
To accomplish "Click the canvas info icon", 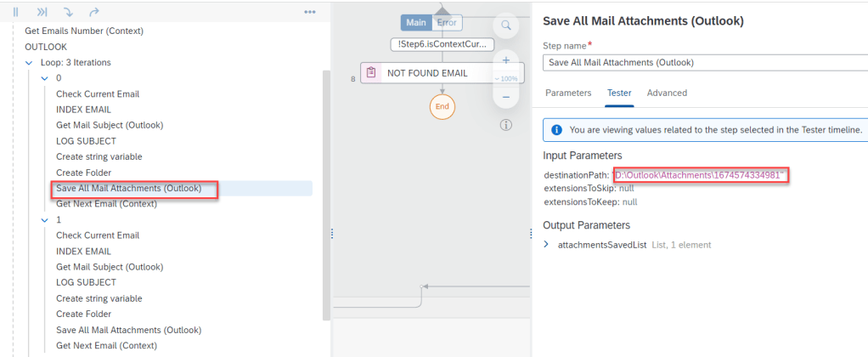I will [505, 125].
